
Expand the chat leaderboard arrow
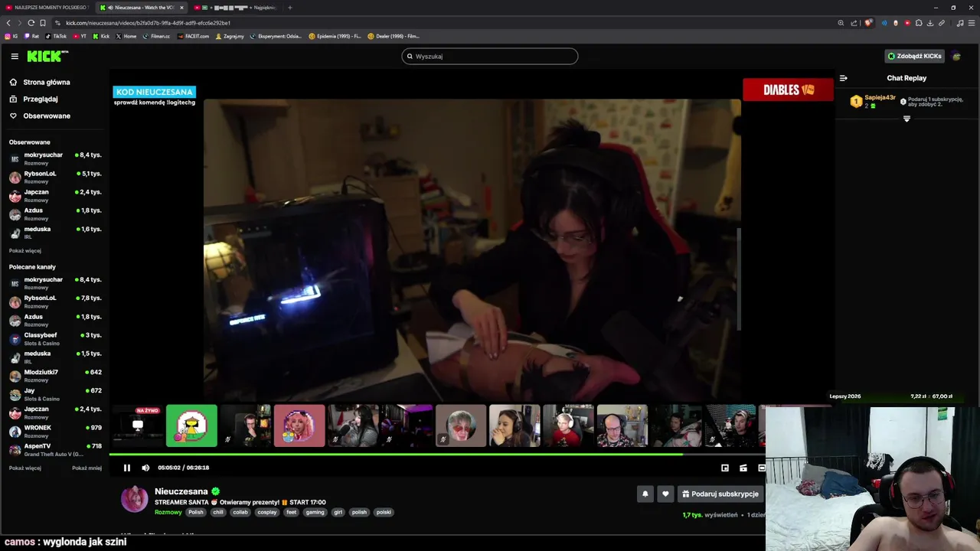pos(906,119)
